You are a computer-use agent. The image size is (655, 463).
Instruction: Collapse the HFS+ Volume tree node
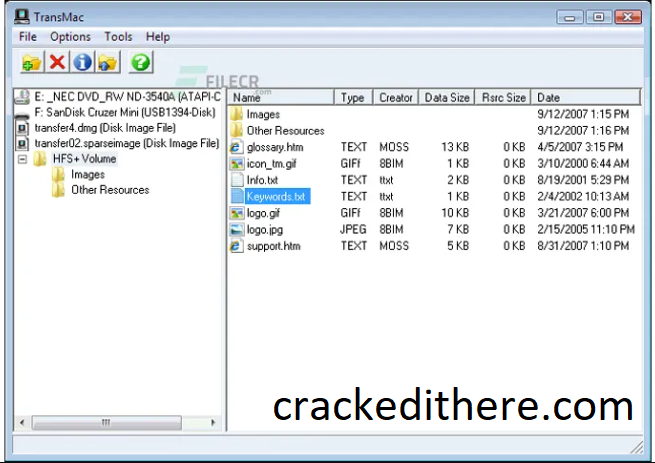click(23, 159)
